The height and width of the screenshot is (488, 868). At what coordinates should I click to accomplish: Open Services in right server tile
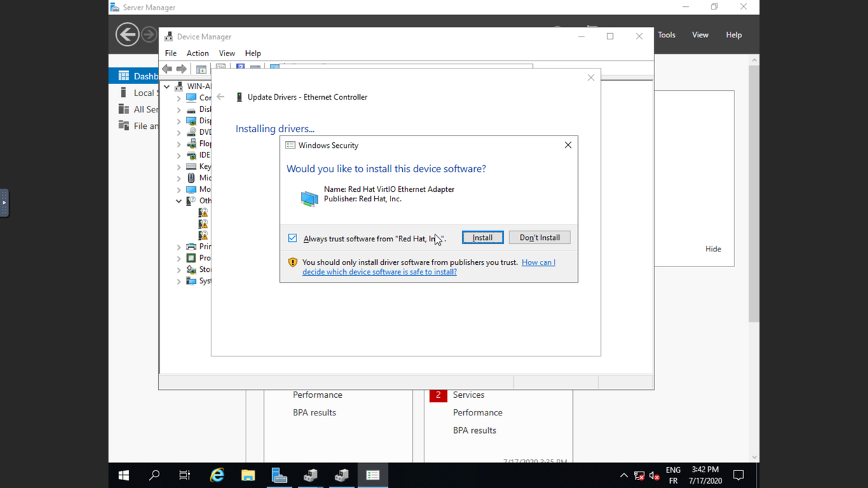point(469,394)
